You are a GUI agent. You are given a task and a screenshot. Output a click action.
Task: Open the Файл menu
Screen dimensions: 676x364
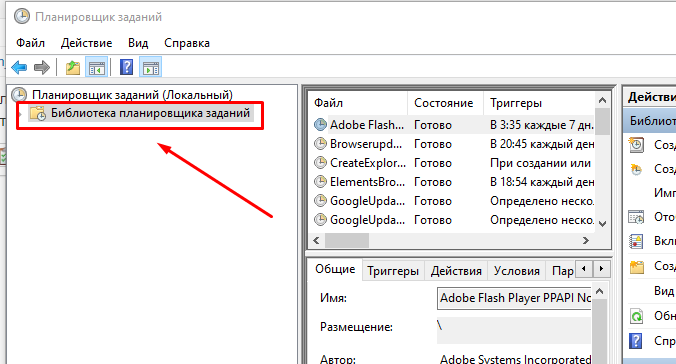pos(31,43)
